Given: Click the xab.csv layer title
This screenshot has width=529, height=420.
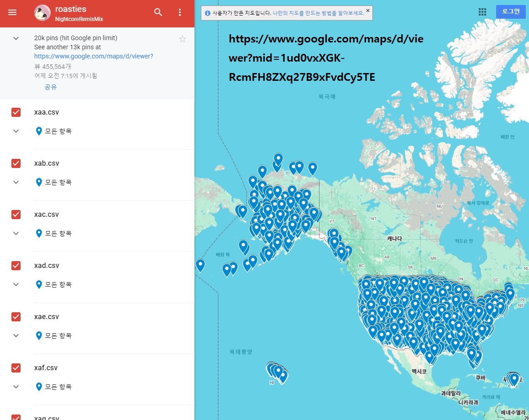Looking at the screenshot, I should [47, 163].
